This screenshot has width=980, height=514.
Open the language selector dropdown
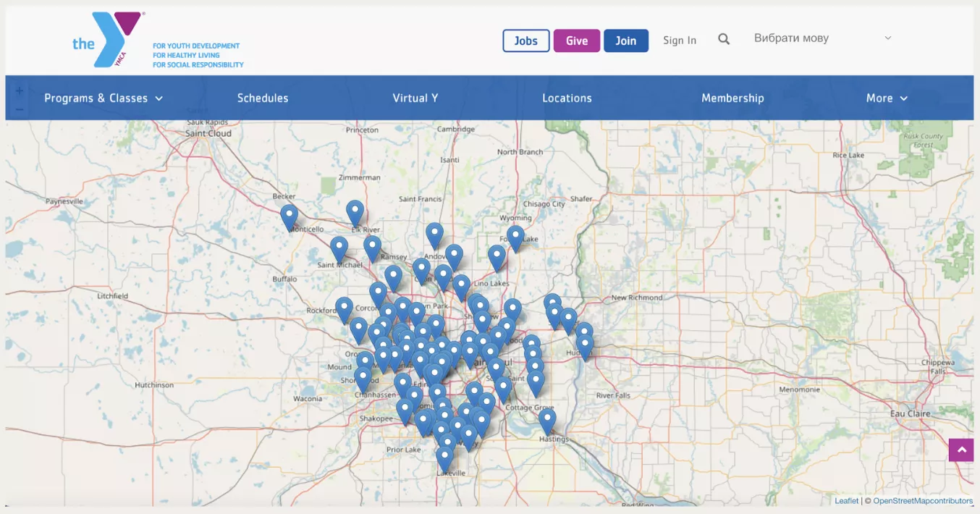coord(822,38)
